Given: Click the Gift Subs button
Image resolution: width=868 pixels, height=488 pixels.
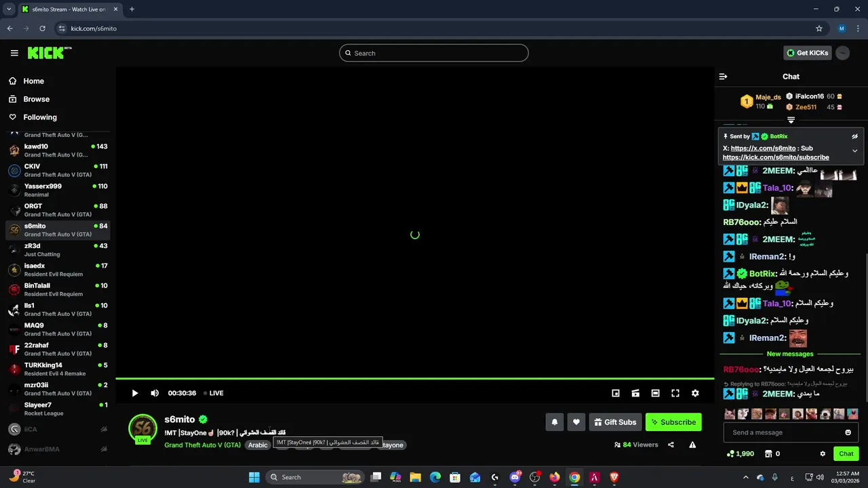Looking at the screenshot, I should (x=616, y=422).
